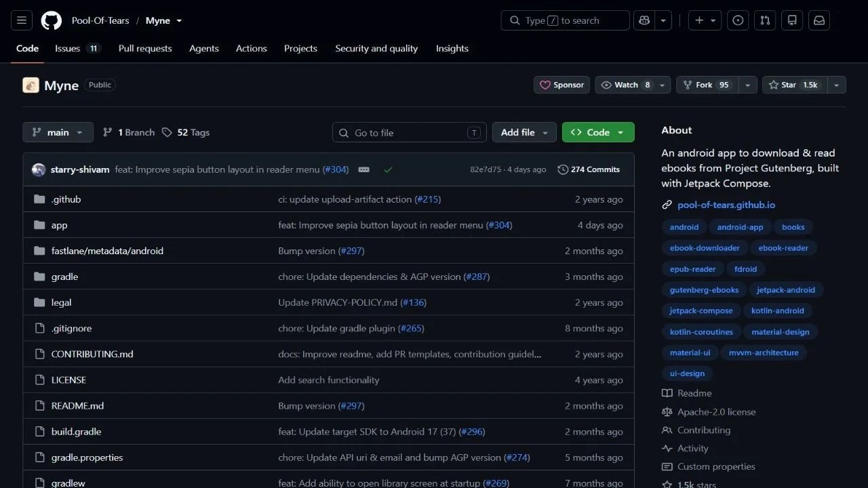Click the people icon beside Contributing
Image resolution: width=868 pixels, height=488 pixels.
[667, 430]
